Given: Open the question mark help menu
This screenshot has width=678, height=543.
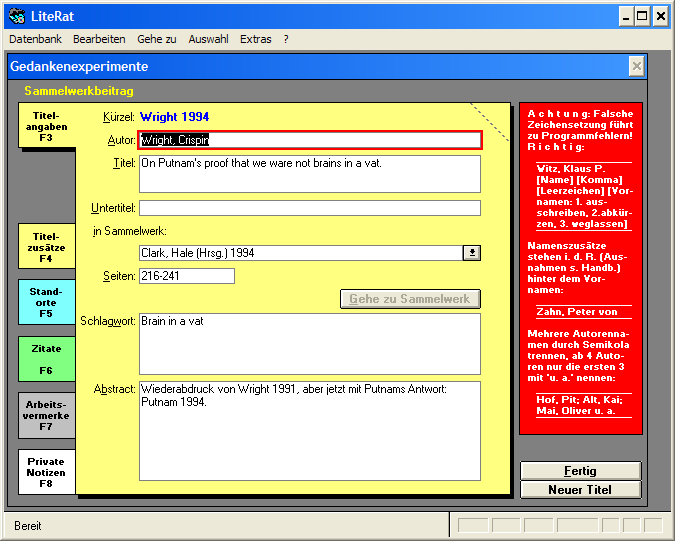Looking at the screenshot, I should pos(286,39).
